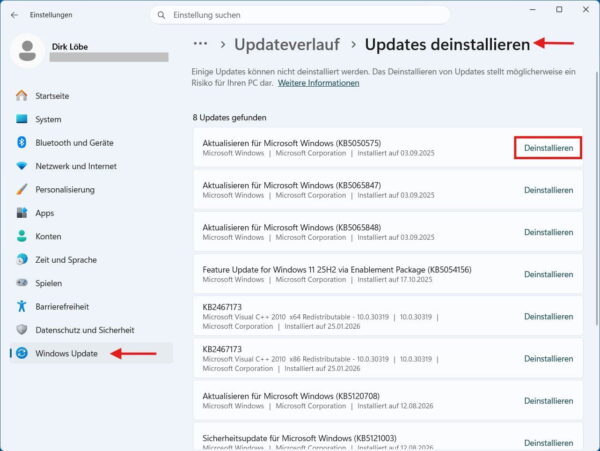Click the Netzwerk wifi icon
The image size is (600, 451).
[22, 166]
